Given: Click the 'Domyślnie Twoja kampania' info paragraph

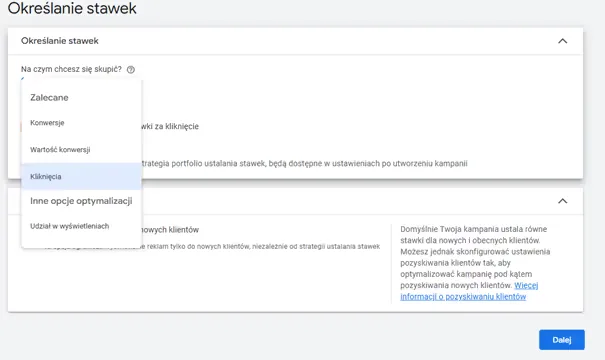Looking at the screenshot, I should pyautogui.click(x=475, y=257).
